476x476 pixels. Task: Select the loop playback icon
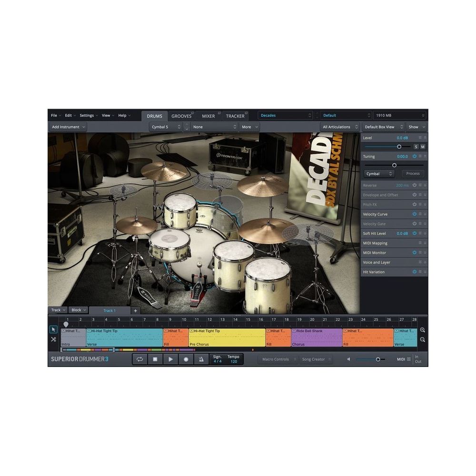(139, 359)
